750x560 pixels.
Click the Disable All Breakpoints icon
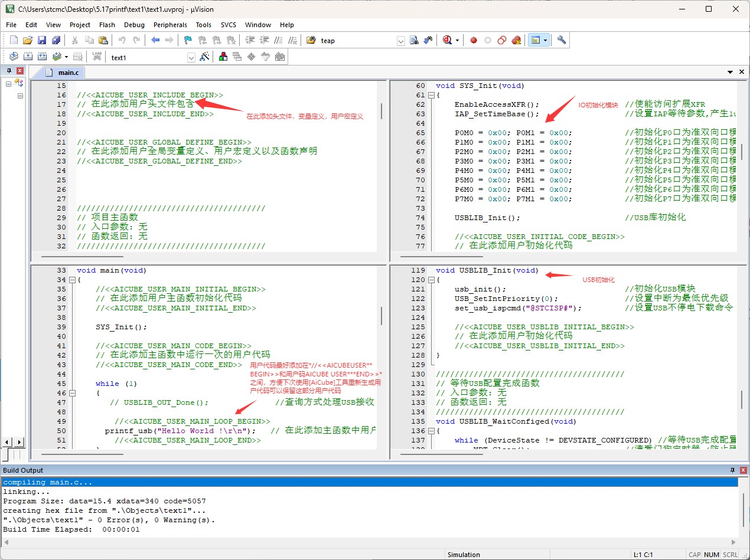point(502,40)
